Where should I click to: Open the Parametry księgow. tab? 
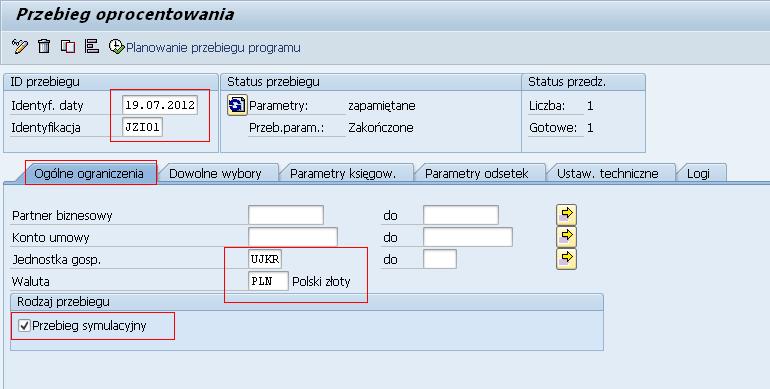[343, 173]
